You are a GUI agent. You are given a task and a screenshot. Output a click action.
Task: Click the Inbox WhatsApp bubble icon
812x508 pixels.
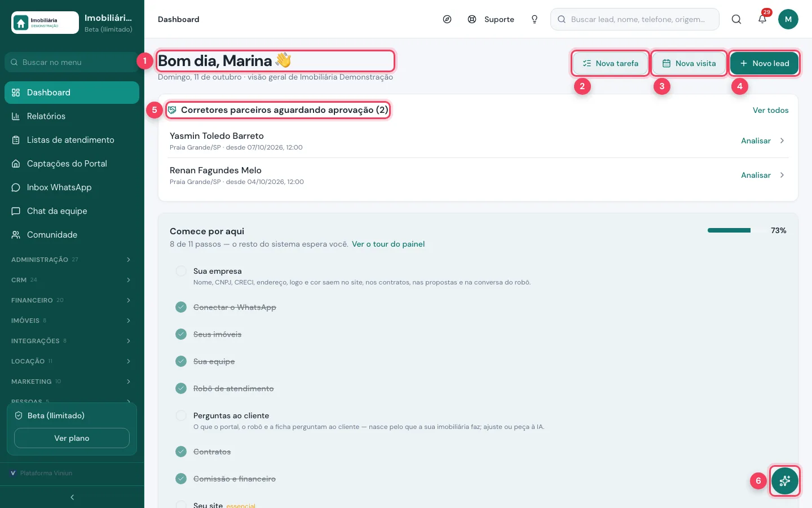[x=16, y=187]
